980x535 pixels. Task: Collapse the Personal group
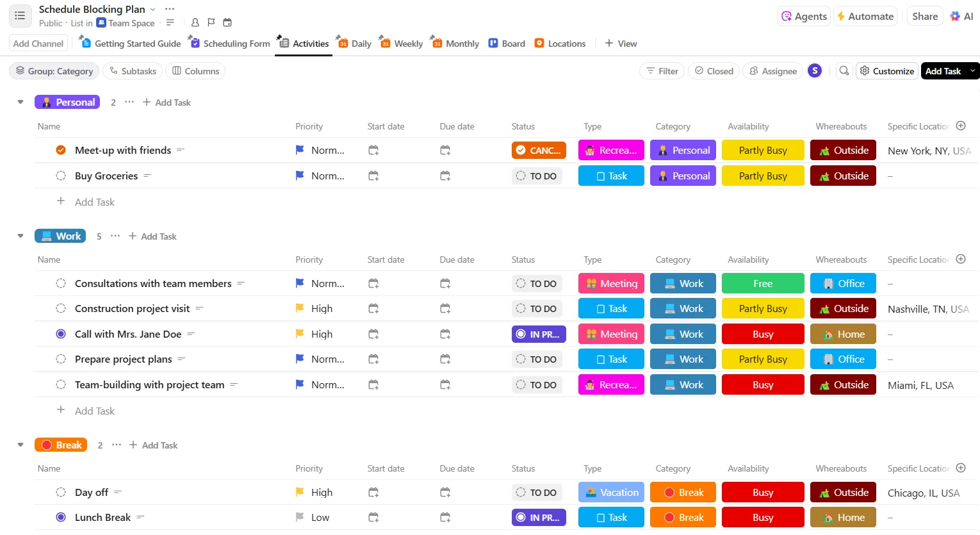20,102
